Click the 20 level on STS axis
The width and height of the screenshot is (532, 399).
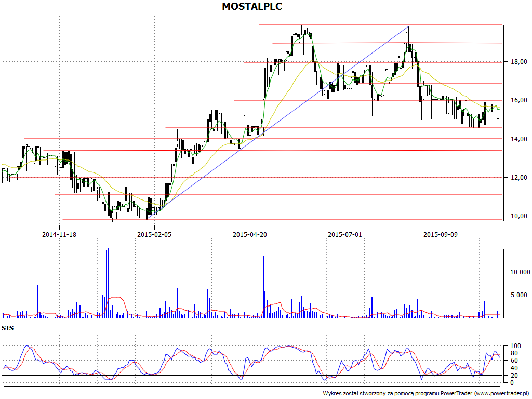tap(514, 376)
